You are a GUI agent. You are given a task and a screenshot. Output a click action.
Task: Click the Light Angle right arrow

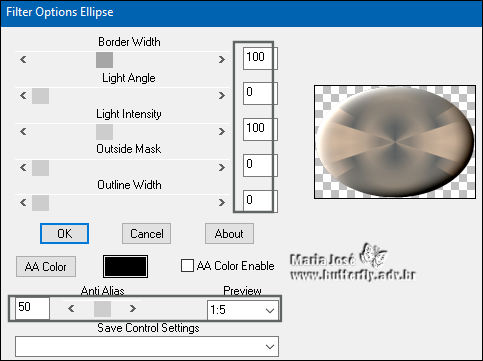(x=222, y=96)
